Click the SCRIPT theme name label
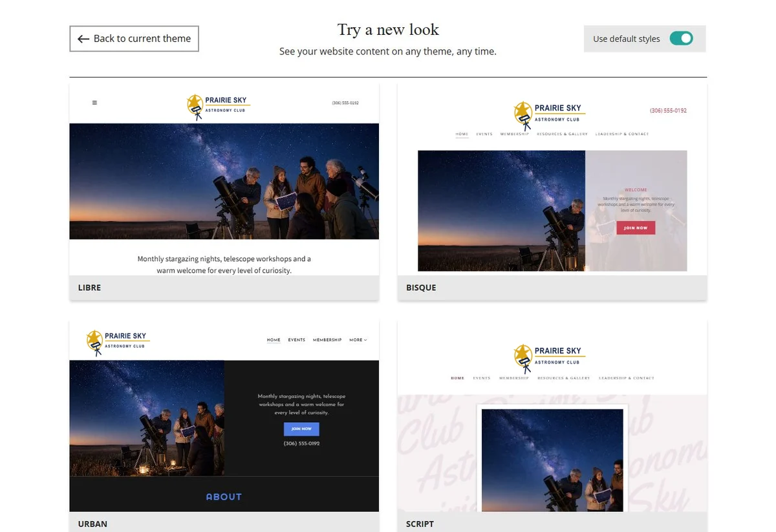Image resolution: width=776 pixels, height=532 pixels. pos(420,524)
